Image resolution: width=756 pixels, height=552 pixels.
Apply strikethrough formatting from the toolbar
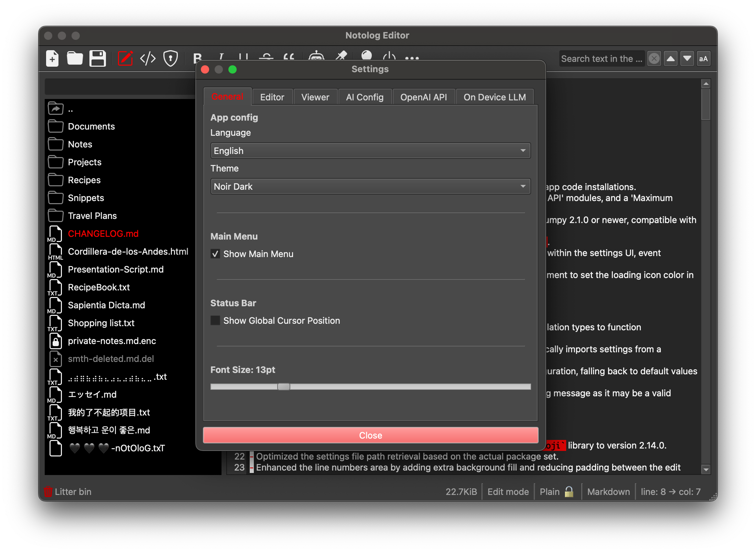pyautogui.click(x=266, y=57)
